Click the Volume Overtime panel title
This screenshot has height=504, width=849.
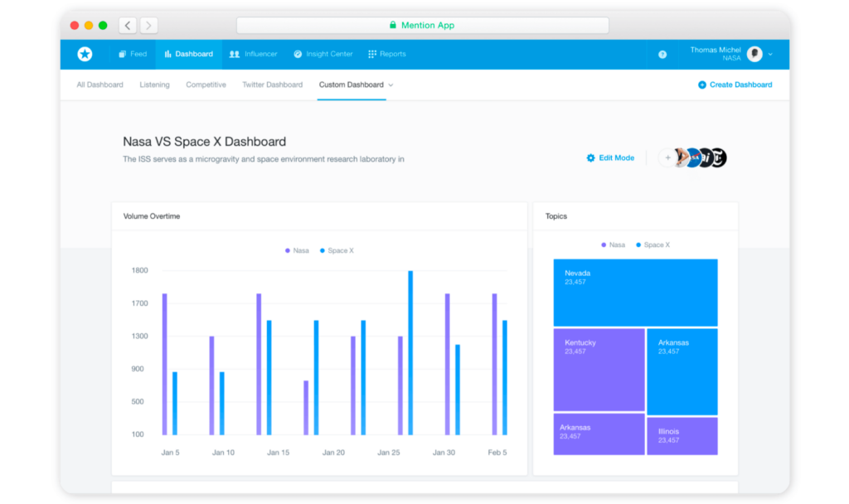pos(152,216)
